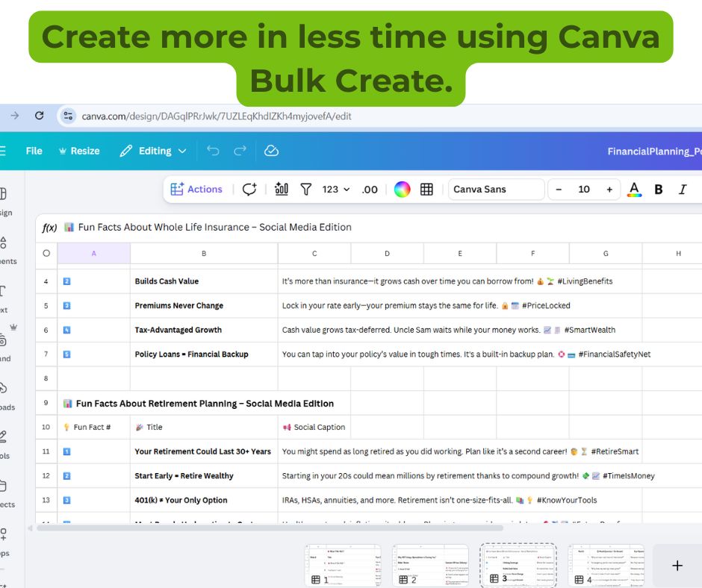Viewport: 702px width, 588px height.
Task: Select the 'Title' header cell in row 10
Action: click(x=204, y=428)
